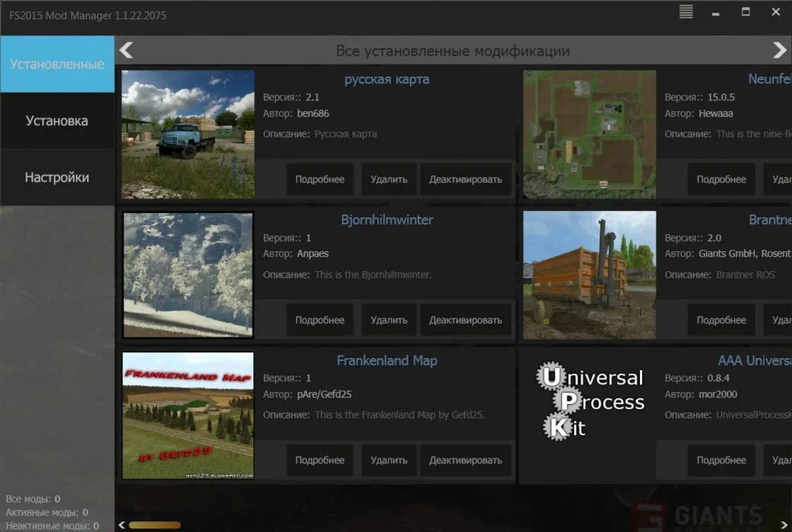
Task: Minimize the Mod Manager window
Action: [716, 14]
